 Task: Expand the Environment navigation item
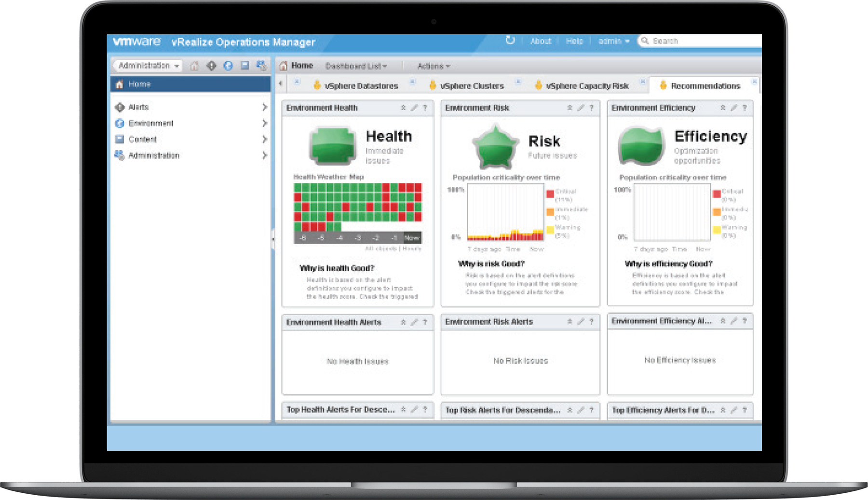pyautogui.click(x=264, y=123)
